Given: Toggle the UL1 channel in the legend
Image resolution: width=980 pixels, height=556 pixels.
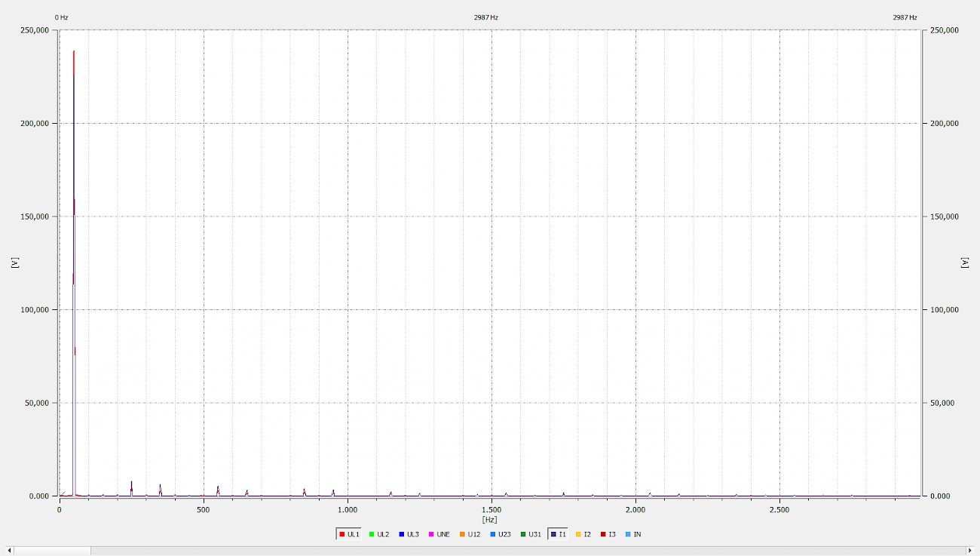Looking at the screenshot, I should click(x=348, y=534).
